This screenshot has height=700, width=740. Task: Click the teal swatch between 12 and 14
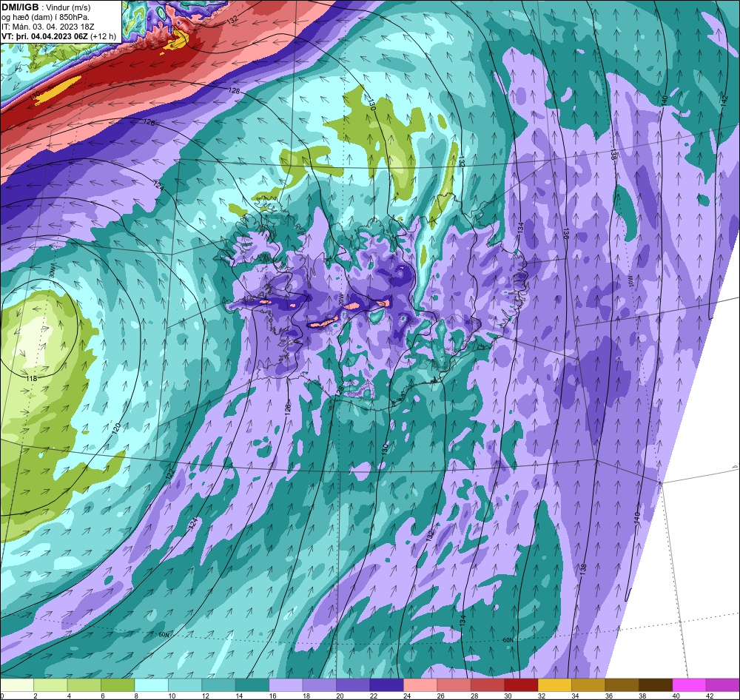point(218,685)
